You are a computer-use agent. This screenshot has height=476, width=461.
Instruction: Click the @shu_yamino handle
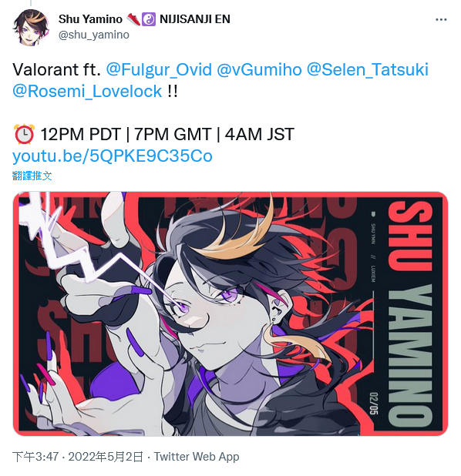pos(93,35)
